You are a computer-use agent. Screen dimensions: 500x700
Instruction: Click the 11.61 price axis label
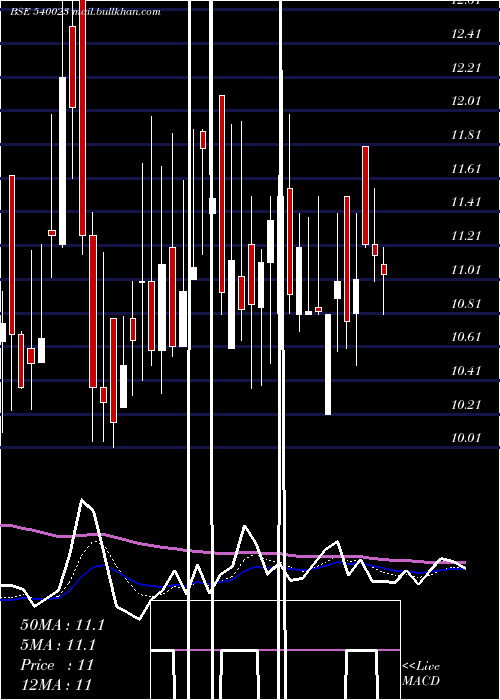pyautogui.click(x=466, y=168)
